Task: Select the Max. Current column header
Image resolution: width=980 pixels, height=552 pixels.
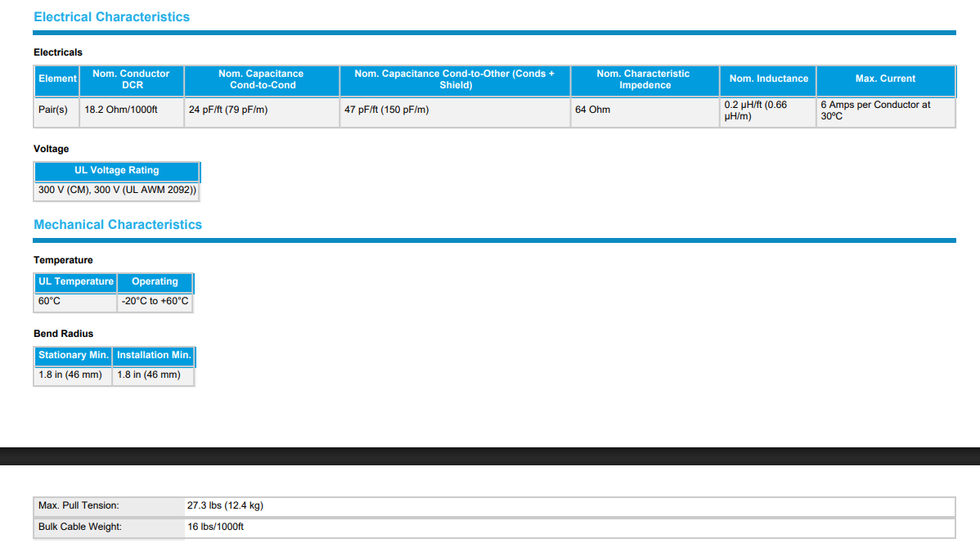Action: (886, 79)
